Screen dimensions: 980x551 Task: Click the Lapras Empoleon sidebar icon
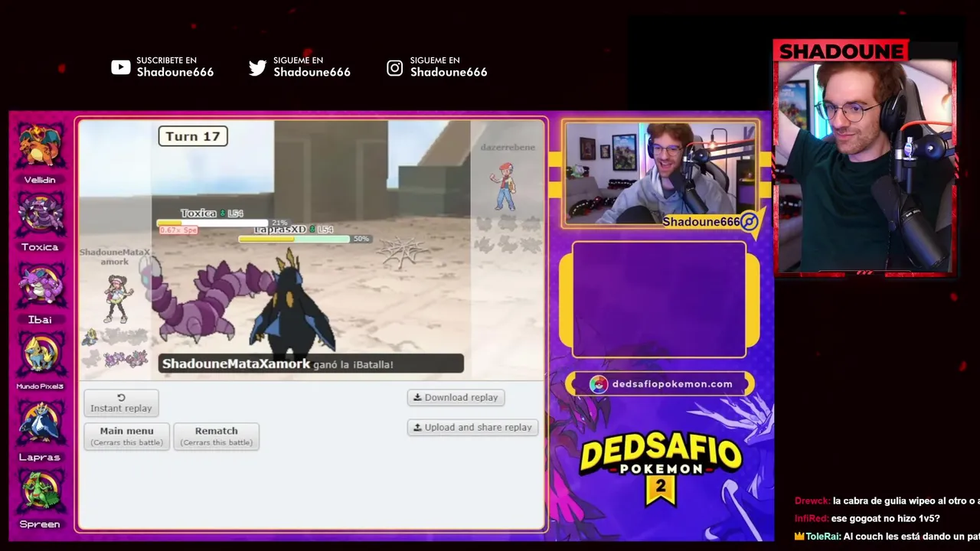tap(40, 424)
